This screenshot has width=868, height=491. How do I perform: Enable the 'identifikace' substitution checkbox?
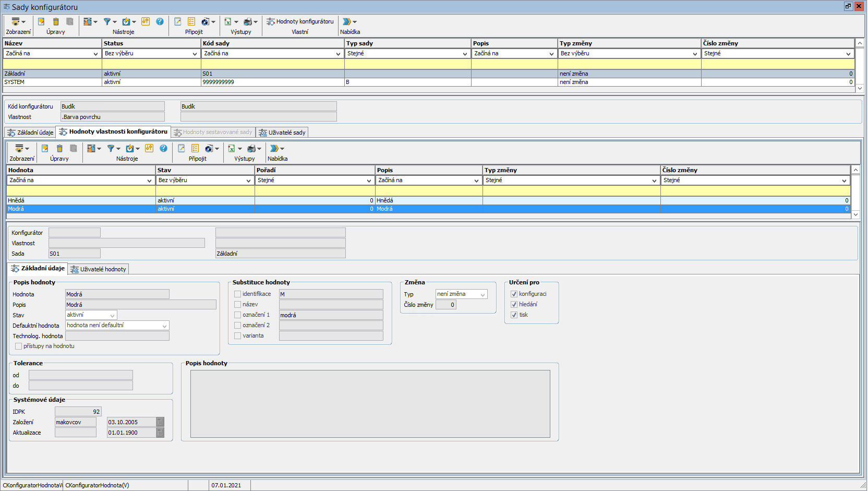click(x=237, y=294)
